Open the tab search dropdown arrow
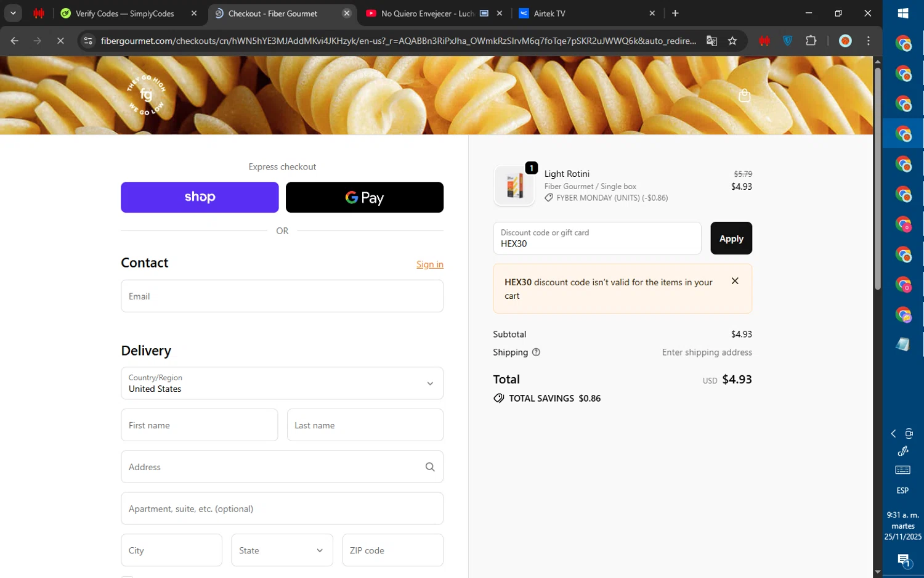This screenshot has width=924, height=578. [13, 13]
